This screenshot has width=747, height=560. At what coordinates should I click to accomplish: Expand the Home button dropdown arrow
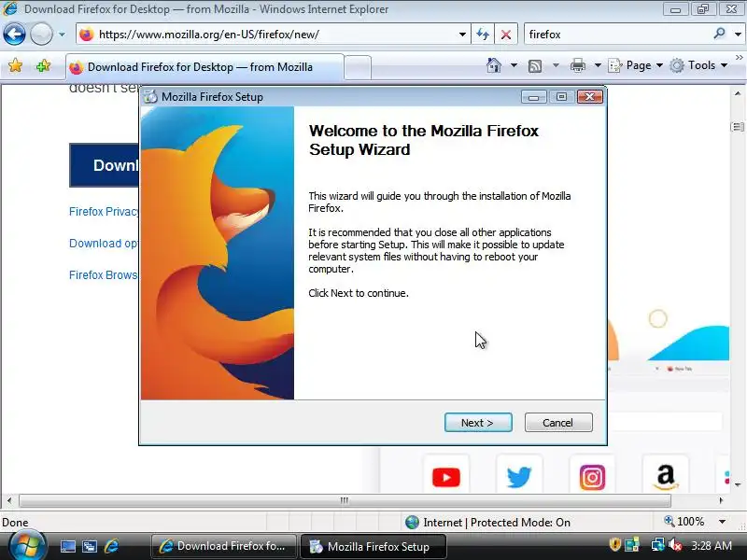(x=514, y=65)
